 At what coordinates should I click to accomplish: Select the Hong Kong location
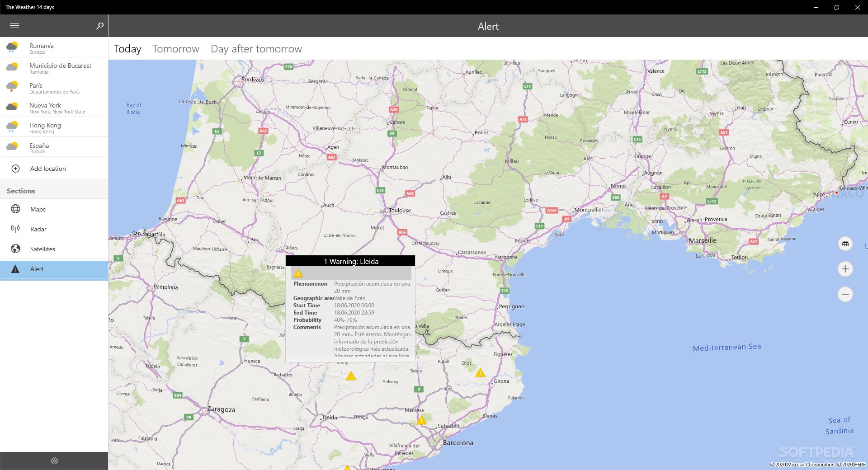coord(54,127)
